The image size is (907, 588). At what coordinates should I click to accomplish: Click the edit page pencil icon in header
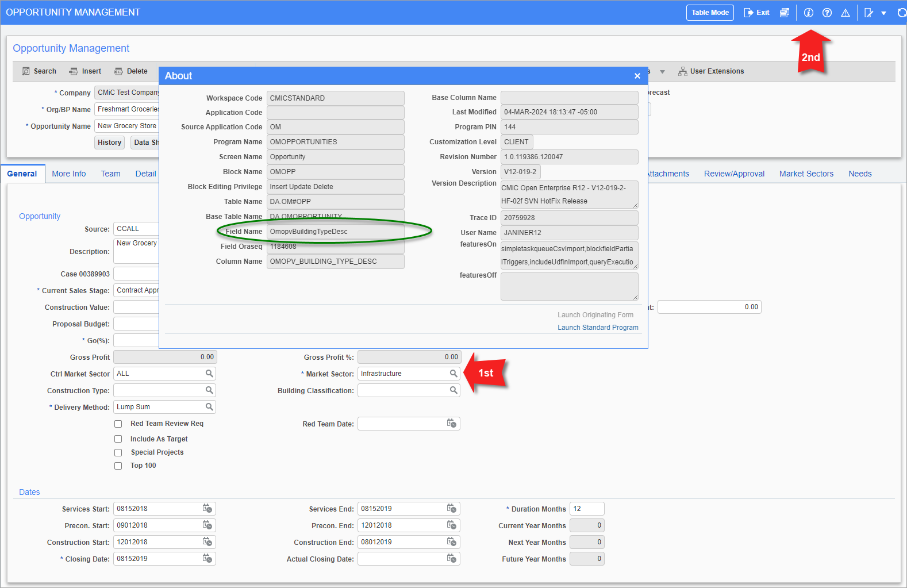(869, 13)
